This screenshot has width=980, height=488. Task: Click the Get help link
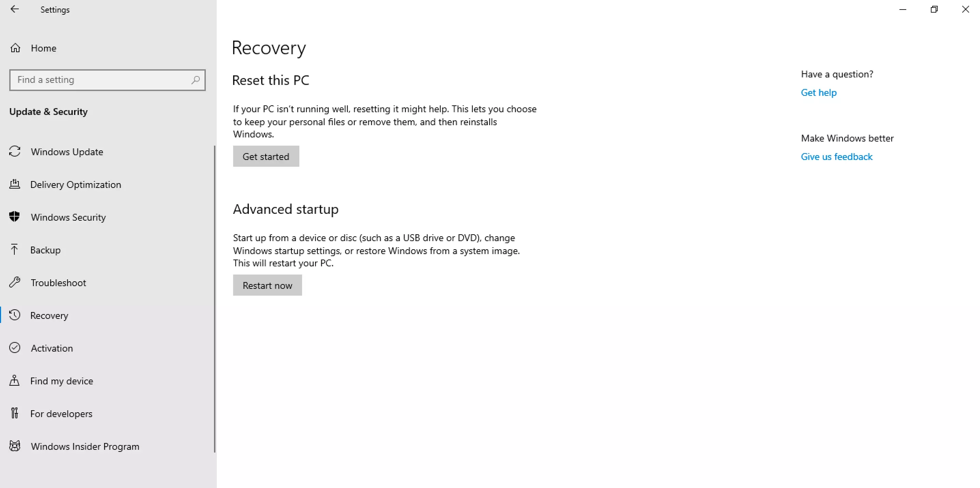coord(819,92)
